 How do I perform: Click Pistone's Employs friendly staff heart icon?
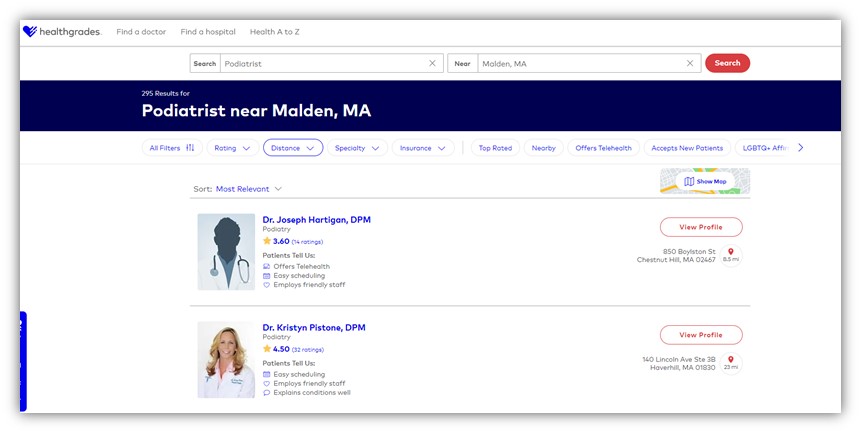tap(266, 384)
